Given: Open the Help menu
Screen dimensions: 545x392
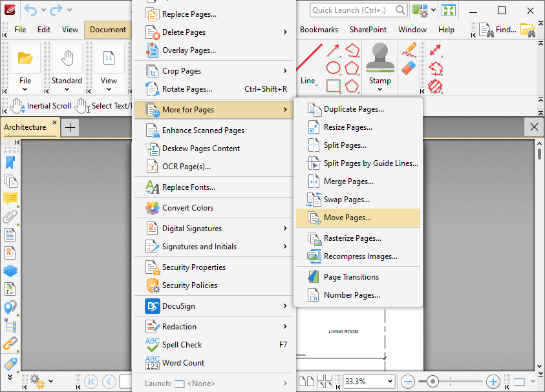Looking at the screenshot, I should [x=446, y=30].
